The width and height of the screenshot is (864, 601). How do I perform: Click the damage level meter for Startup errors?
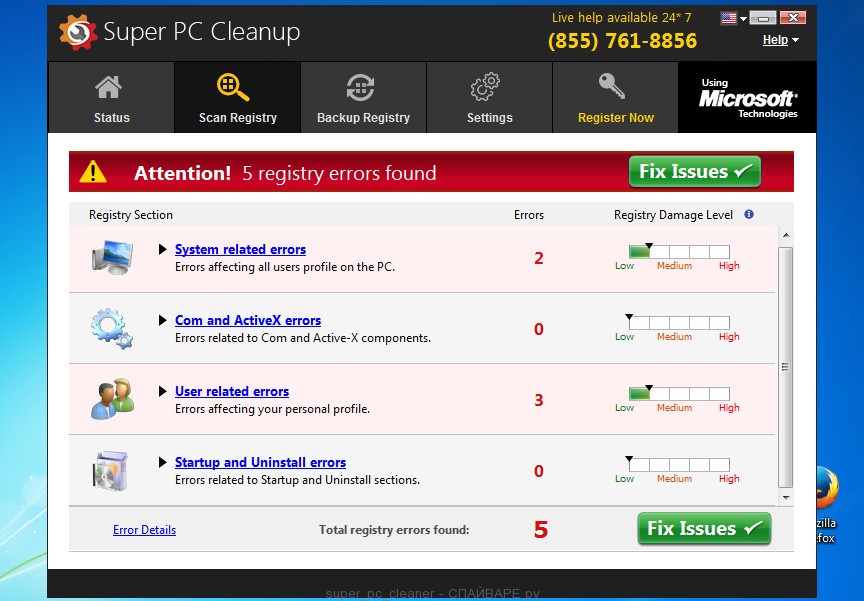(x=679, y=464)
